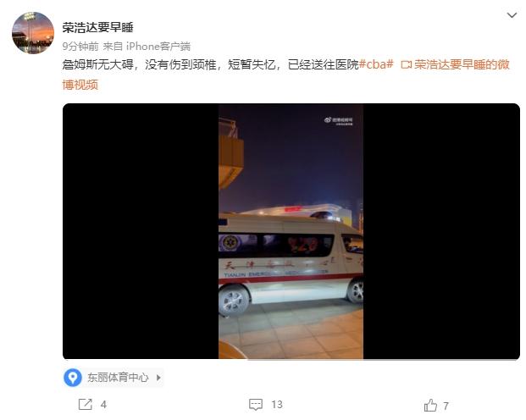Play the ambulance video
526x420 pixels.
pos(291,231)
